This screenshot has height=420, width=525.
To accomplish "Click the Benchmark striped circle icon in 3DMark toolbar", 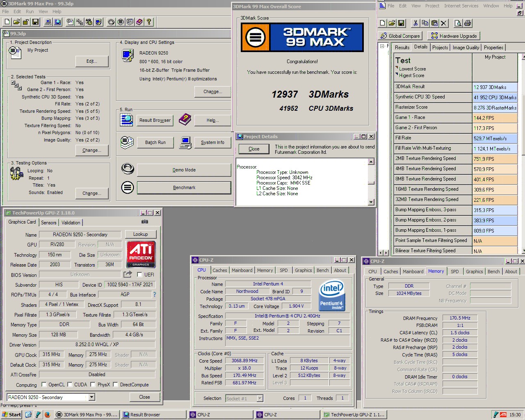I will click(x=121, y=22).
